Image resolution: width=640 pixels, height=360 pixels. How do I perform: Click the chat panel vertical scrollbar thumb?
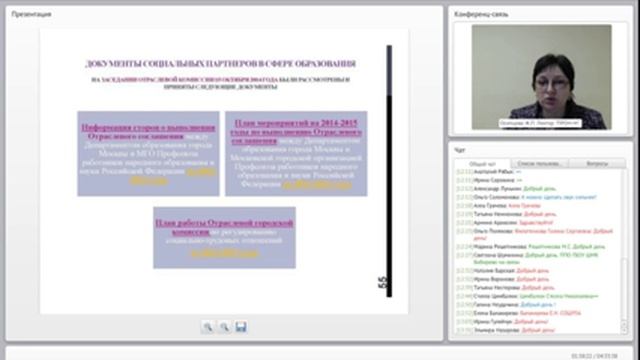(624, 288)
